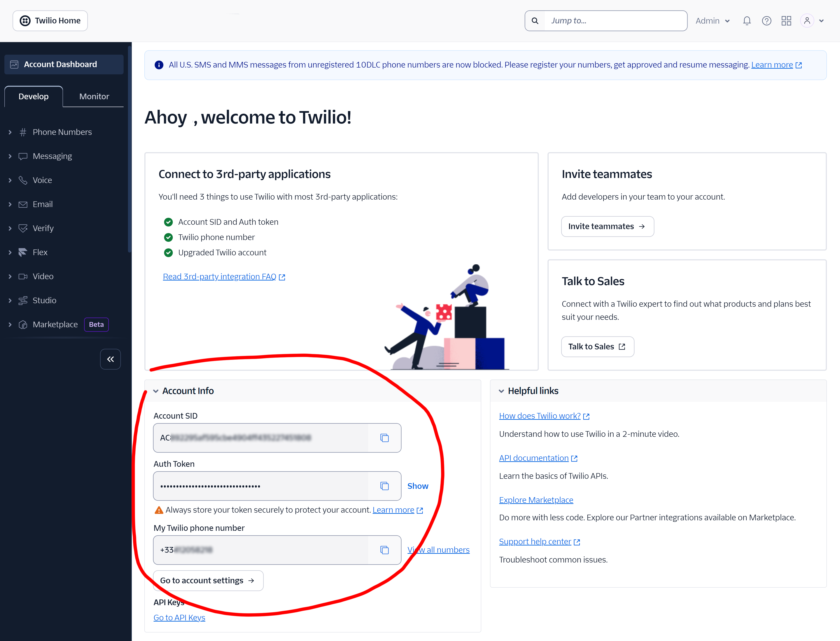Screen dimensions: 840x641
Task: Show the hidden Auth Token
Action: pyautogui.click(x=418, y=486)
